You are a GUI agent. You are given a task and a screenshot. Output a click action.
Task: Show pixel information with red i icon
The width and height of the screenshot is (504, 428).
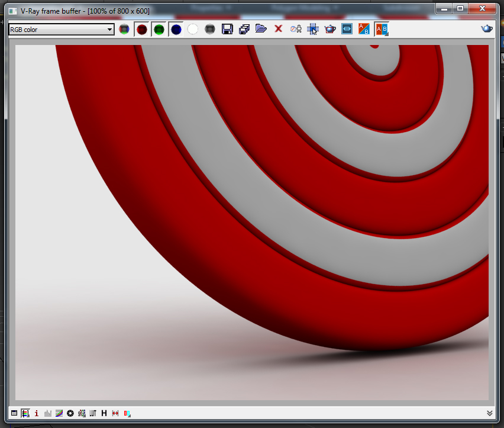coord(37,413)
